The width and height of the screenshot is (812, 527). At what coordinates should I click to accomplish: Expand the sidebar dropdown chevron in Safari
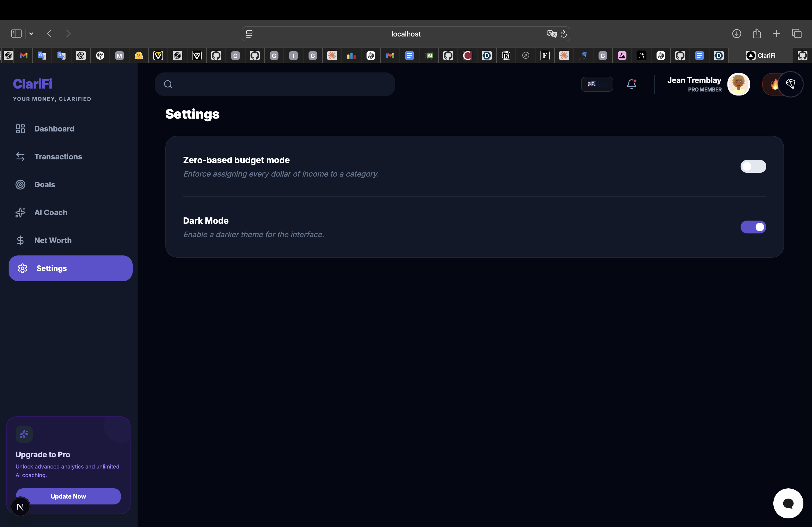click(x=31, y=33)
